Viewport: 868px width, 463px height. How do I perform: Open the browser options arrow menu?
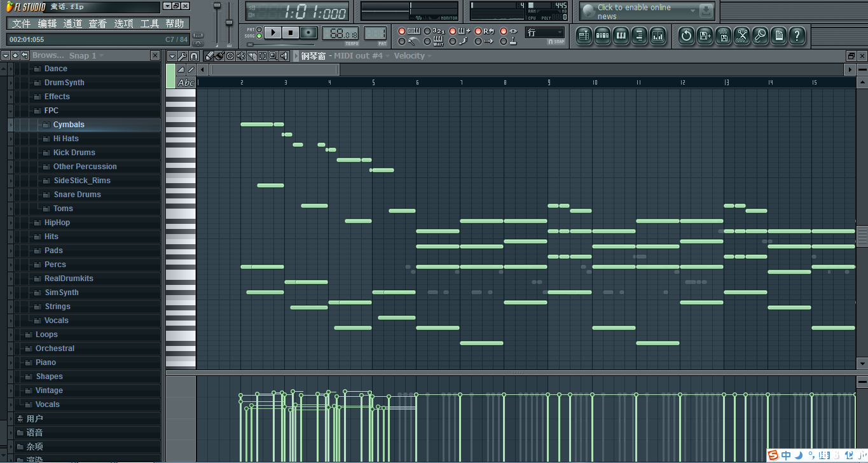(6, 55)
